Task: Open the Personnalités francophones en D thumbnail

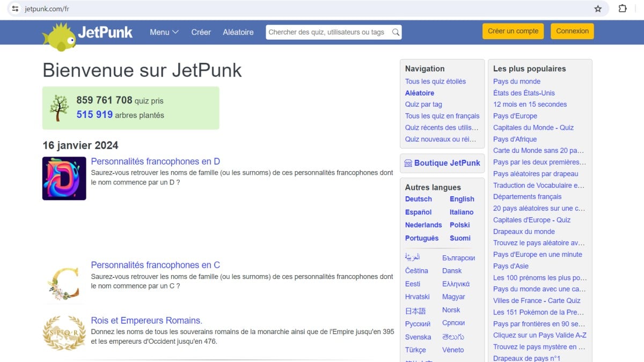Action: point(64,179)
